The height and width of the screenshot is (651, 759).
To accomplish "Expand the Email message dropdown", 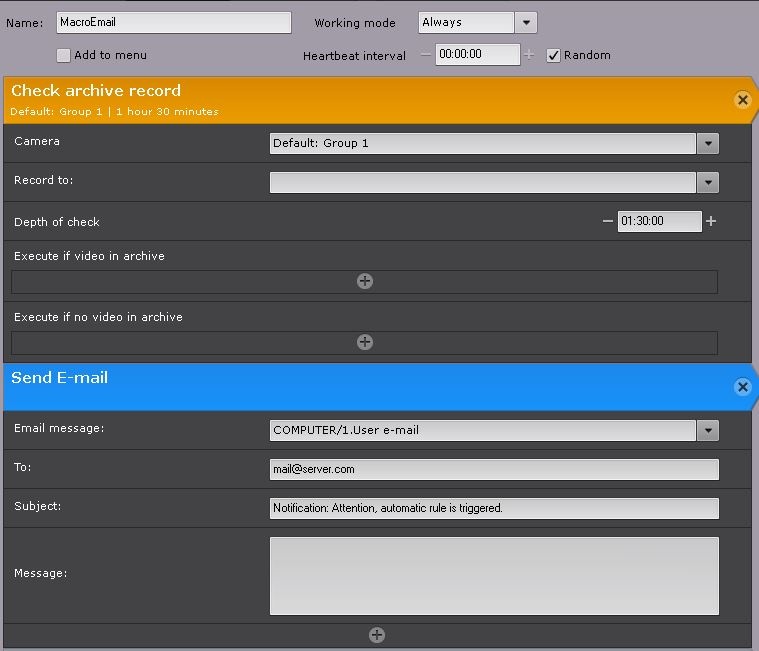I will click(x=708, y=431).
